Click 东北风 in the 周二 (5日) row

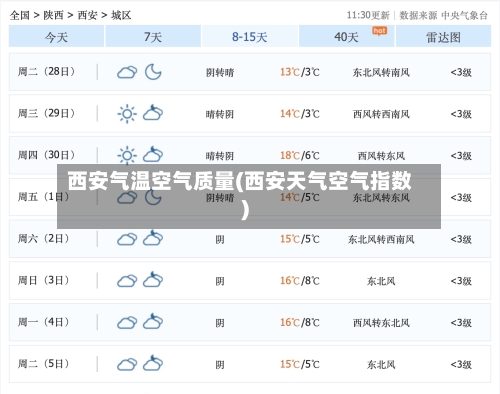381,364
